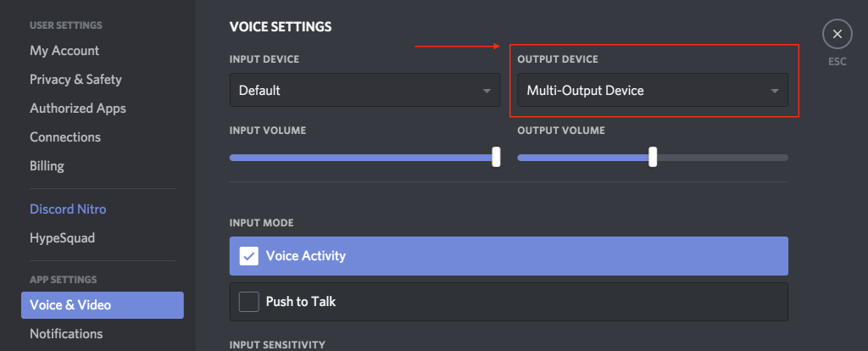This screenshot has height=351, width=868.
Task: Click the Output Volume slider handle
Action: [x=653, y=157]
